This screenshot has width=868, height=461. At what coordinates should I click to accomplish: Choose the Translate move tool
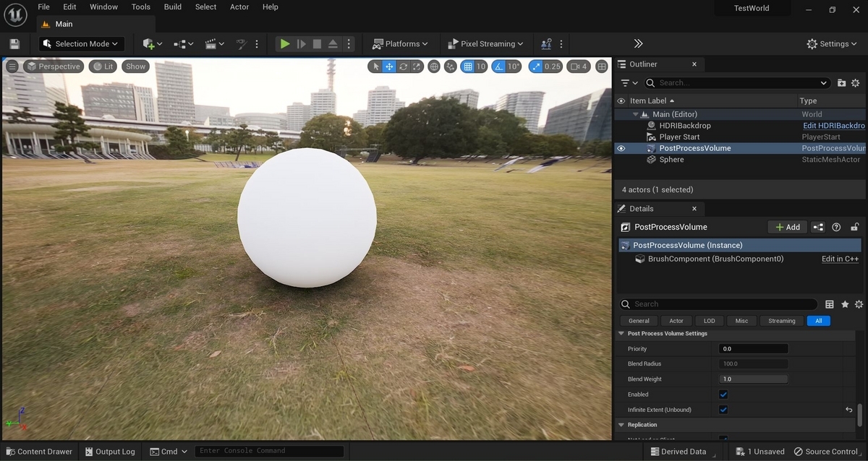[389, 66]
